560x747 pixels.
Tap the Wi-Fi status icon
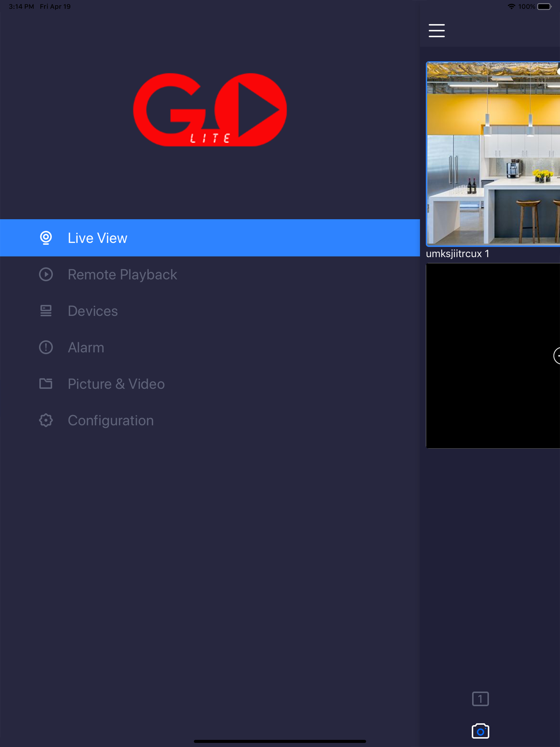click(x=511, y=6)
